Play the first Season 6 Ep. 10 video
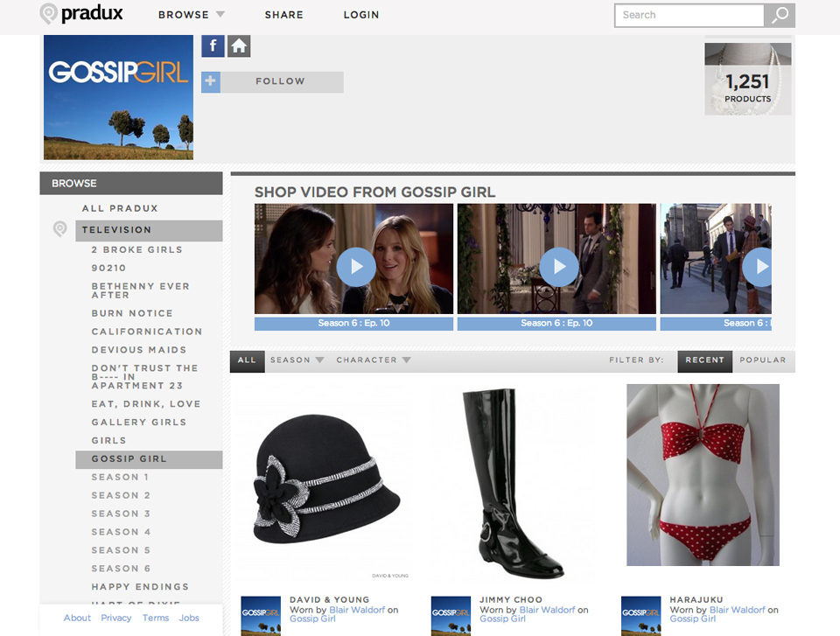This screenshot has width=840, height=636. (356, 267)
